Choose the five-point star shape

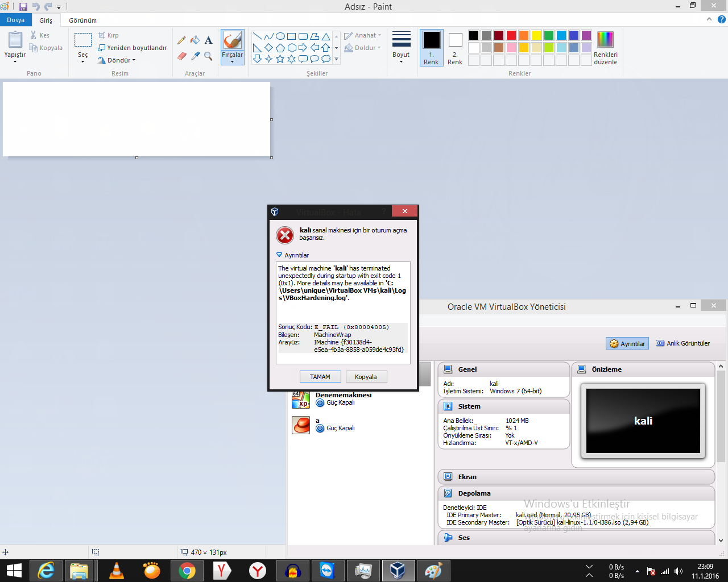tap(280, 59)
